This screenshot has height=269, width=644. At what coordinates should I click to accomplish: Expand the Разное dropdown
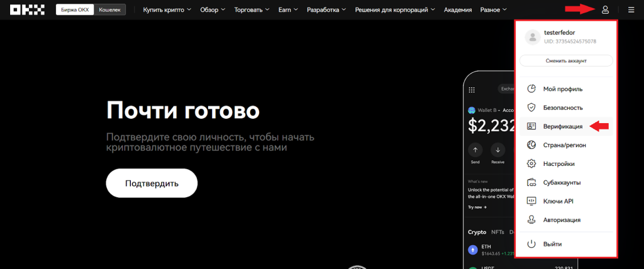[x=493, y=9]
